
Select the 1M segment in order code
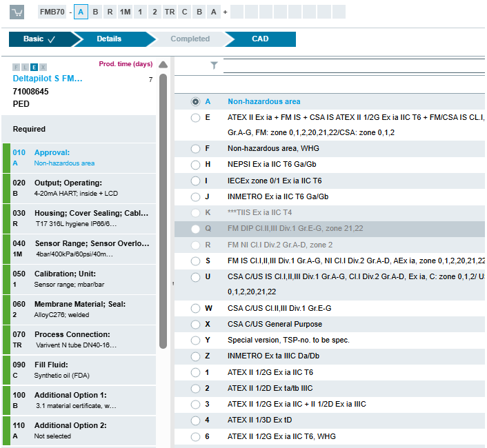(x=124, y=12)
